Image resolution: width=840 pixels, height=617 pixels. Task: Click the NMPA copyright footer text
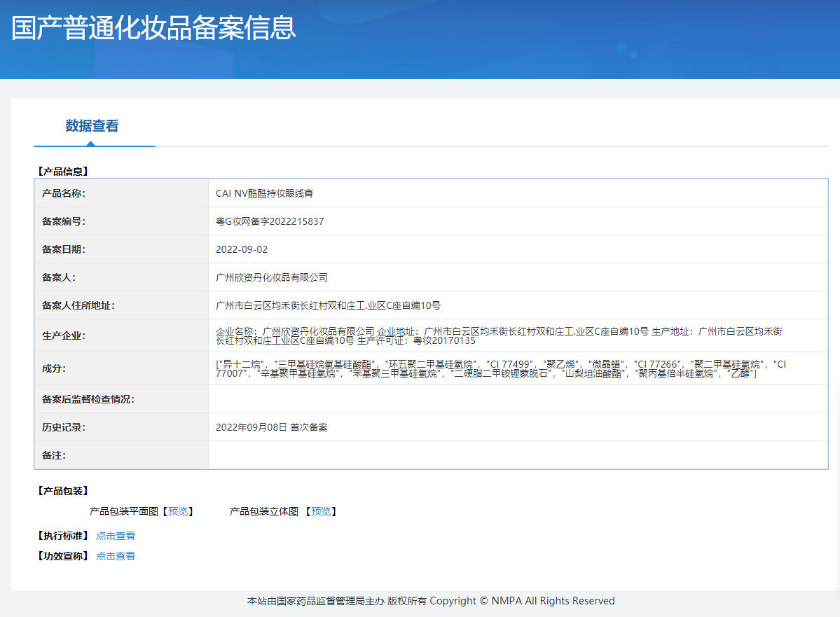[431, 601]
